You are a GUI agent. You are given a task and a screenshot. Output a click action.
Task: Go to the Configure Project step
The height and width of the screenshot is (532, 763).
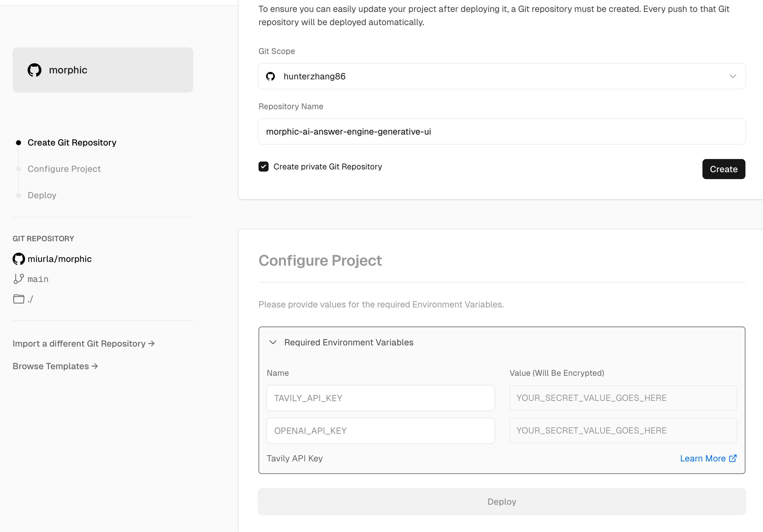click(64, 169)
